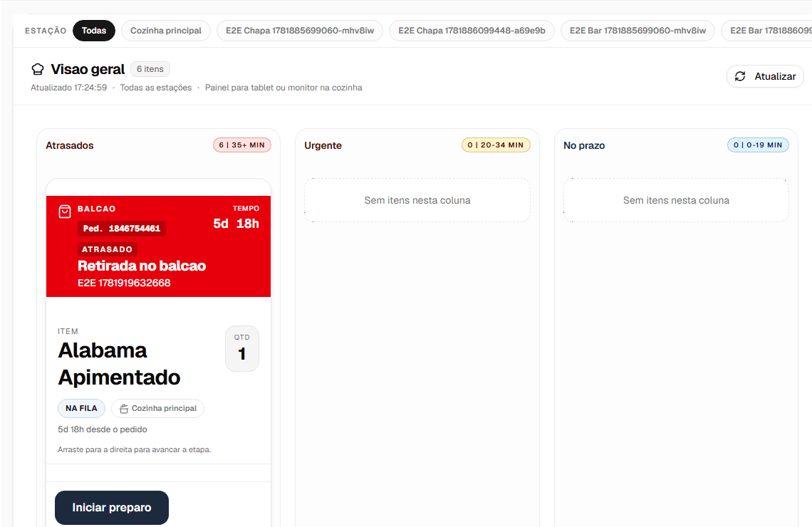Viewport: 812px width, 527px height.
Task: Click the No prazo column title
Action: pos(584,145)
